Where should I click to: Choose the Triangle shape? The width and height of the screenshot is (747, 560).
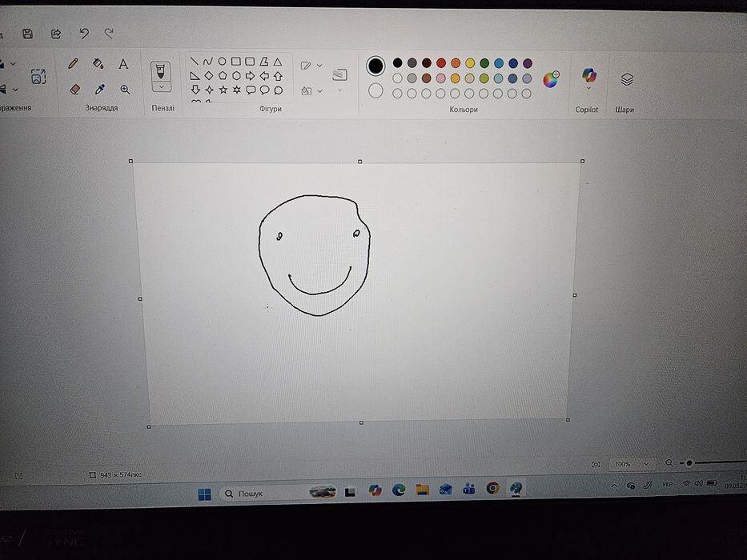278,62
